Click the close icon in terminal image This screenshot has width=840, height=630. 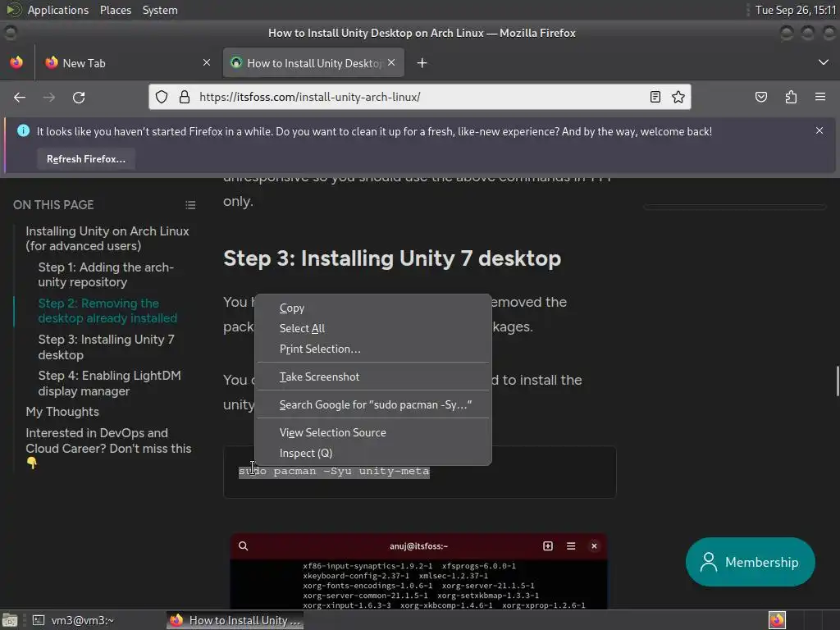(594, 546)
